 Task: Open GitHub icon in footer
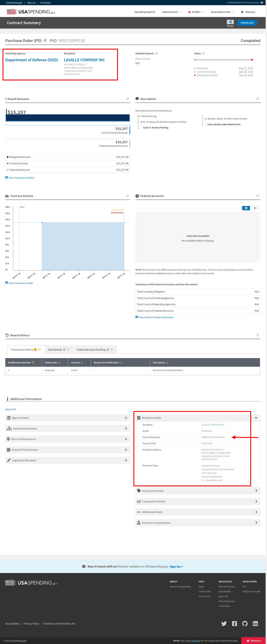[x=245, y=624]
